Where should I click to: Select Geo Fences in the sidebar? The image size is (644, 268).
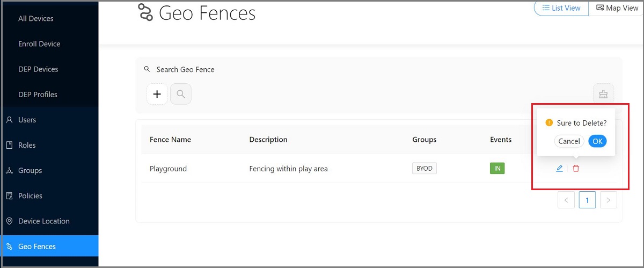tap(36, 247)
